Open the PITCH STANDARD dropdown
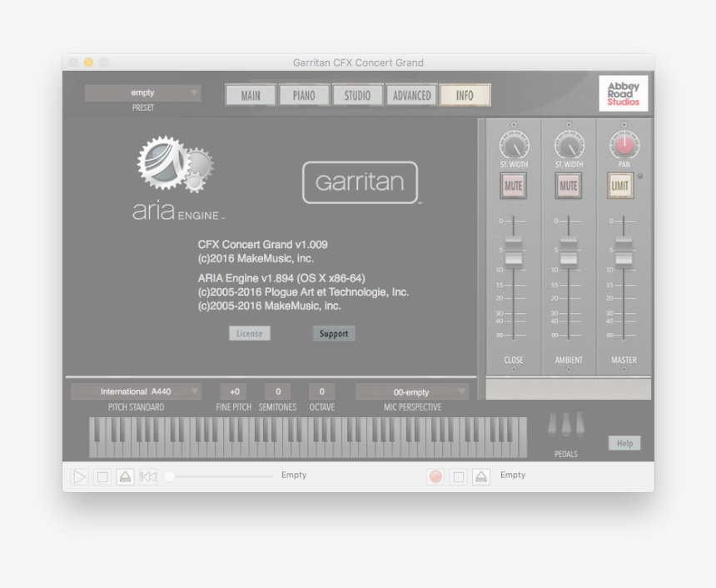Viewport: 716px width, 588px height. point(136,391)
